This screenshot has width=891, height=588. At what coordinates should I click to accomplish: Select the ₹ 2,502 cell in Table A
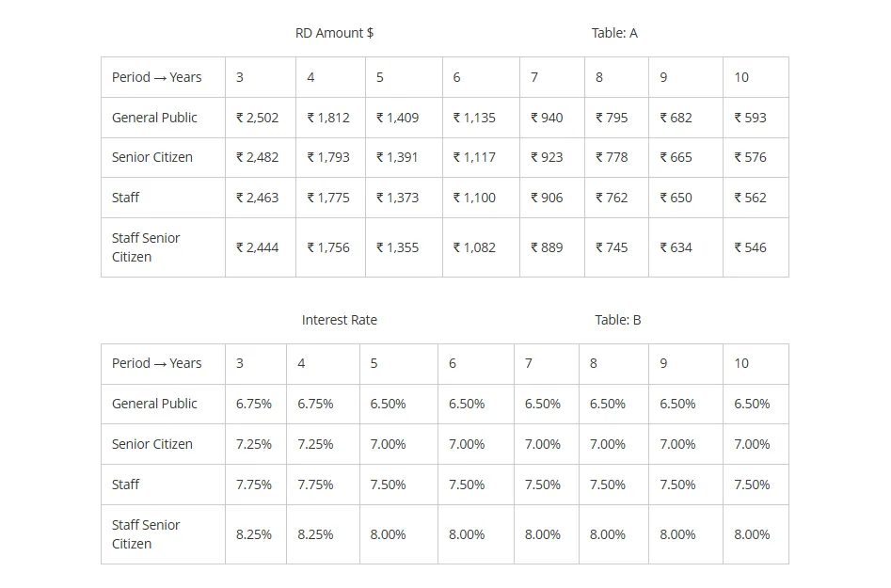[257, 118]
